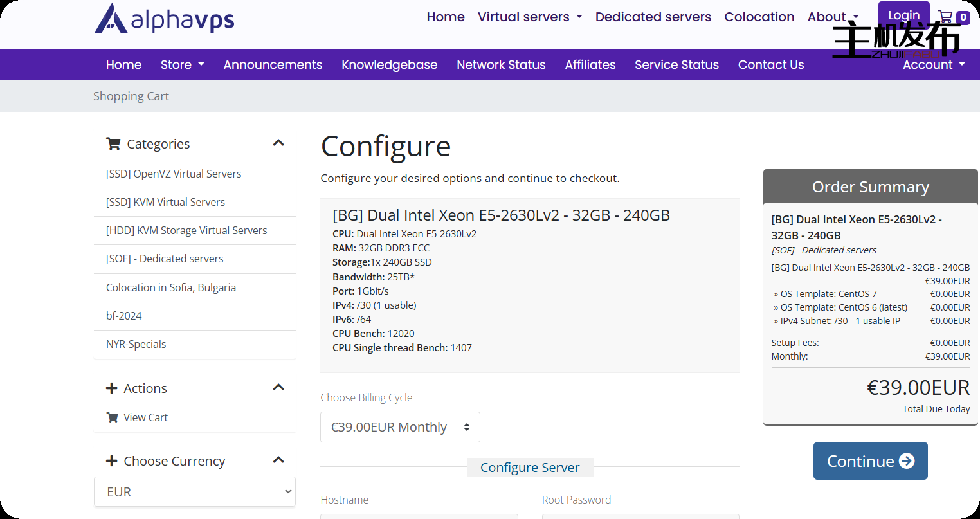Click the plus icon beside Actions

point(112,388)
